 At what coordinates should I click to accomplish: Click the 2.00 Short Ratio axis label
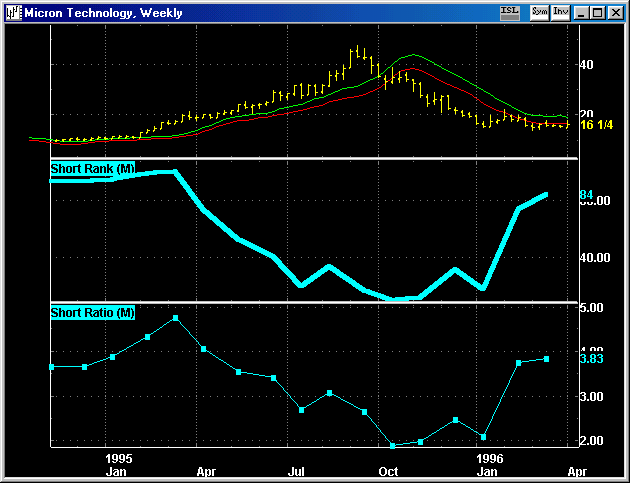591,441
